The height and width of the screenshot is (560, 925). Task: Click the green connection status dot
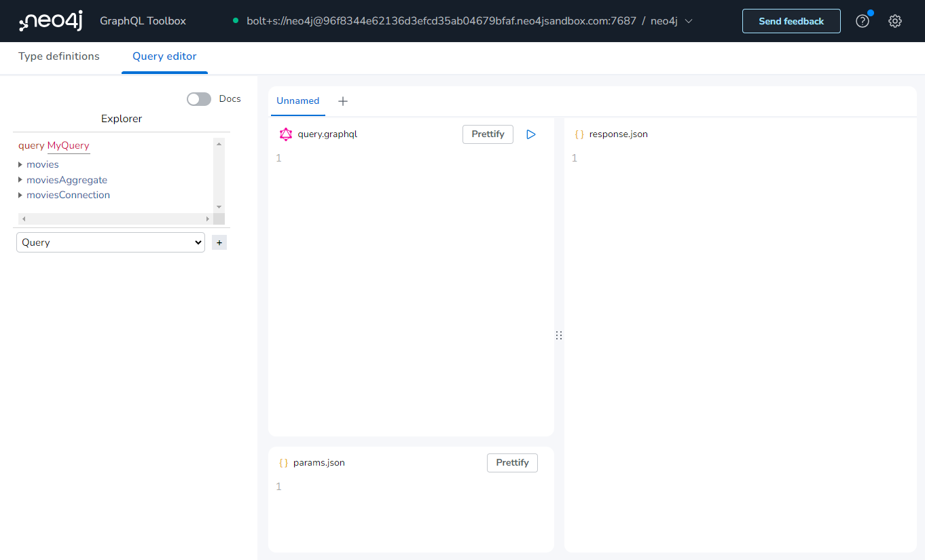pos(237,21)
